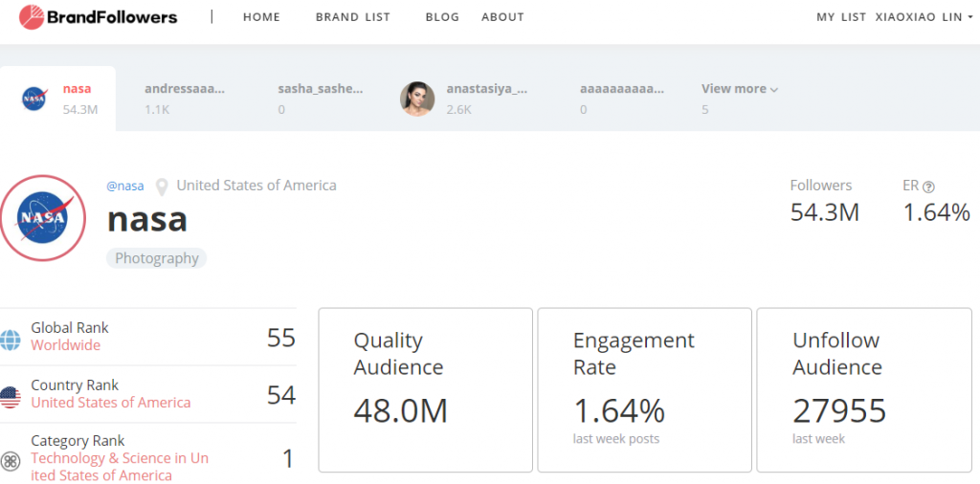Click the Category Rank icon
Viewport: 980px width, 484px height.
pyautogui.click(x=10, y=462)
